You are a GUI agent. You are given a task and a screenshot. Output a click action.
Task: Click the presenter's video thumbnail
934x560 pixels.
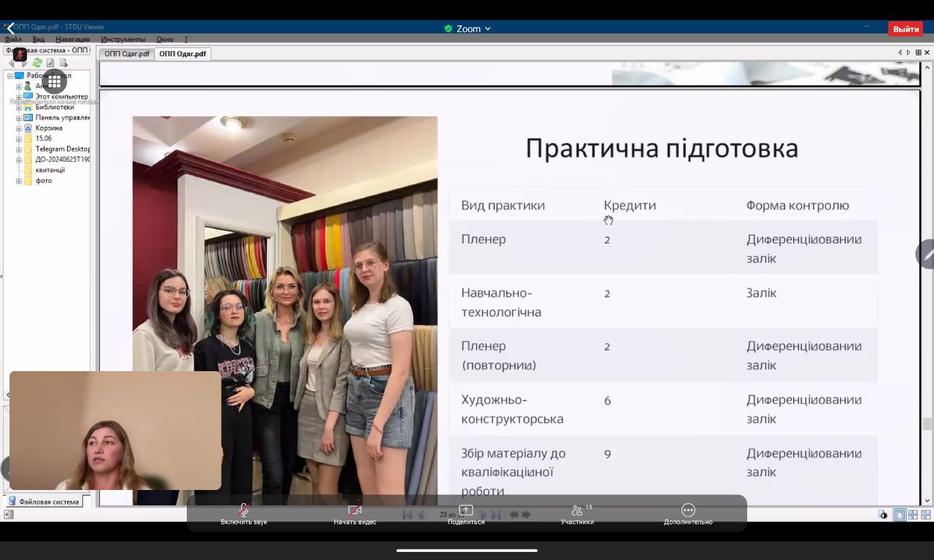(115, 430)
